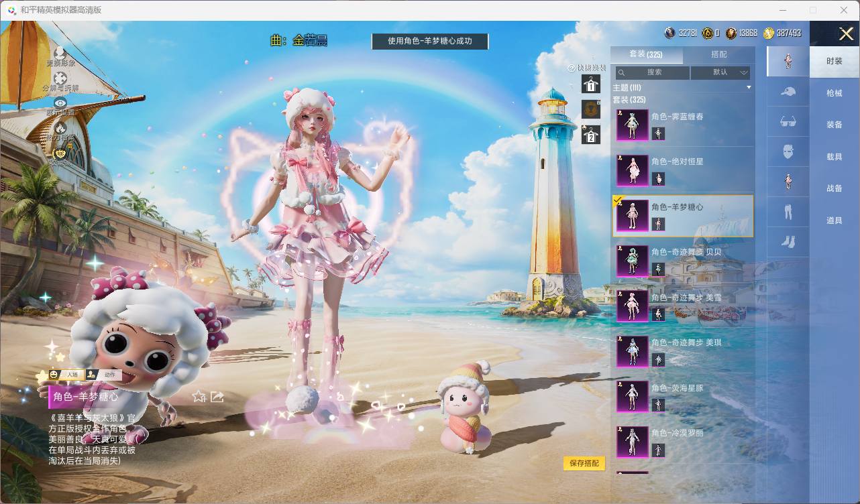Open the flame-shaped 热力 icon
The width and height of the screenshot is (860, 504).
(60, 128)
